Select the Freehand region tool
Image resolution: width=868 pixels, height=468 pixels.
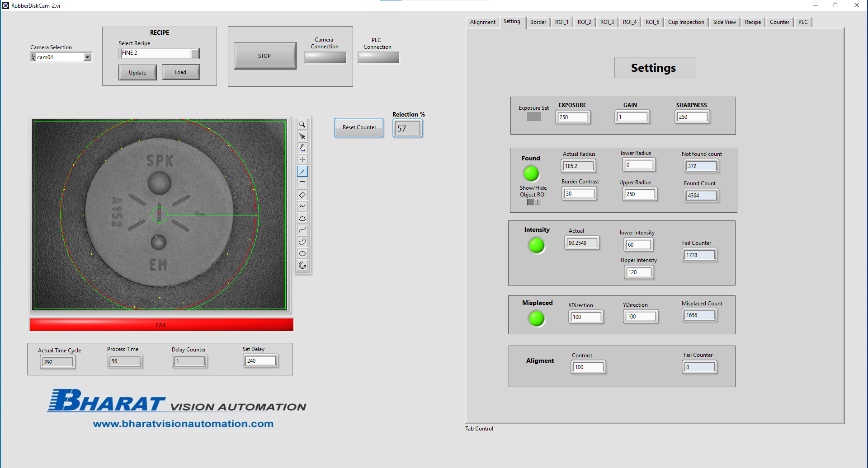coord(302,242)
